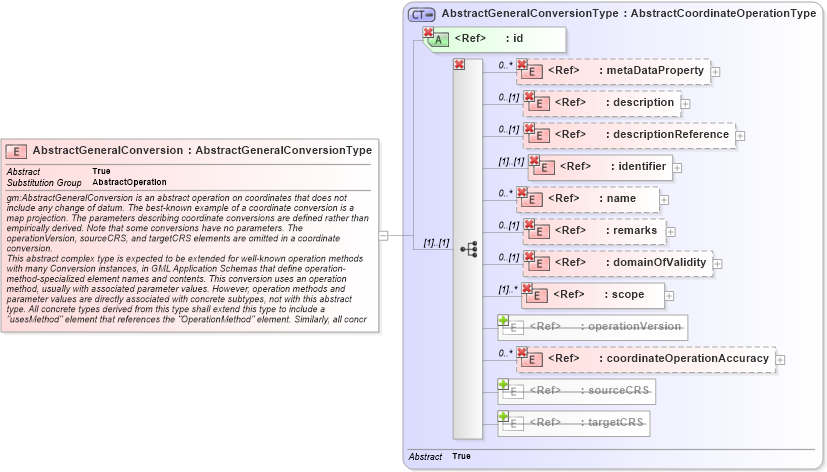Screen dimensions: 827x472
Task: Click the [1]..* cardinality of scope
Action: coord(508,290)
